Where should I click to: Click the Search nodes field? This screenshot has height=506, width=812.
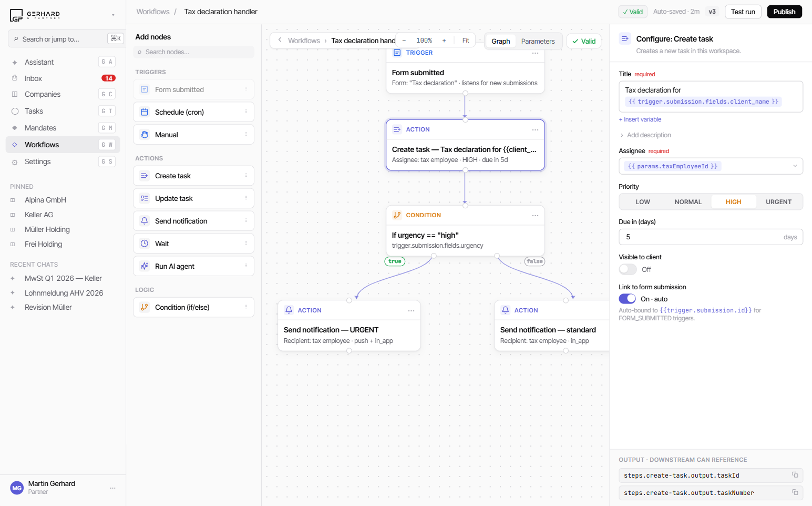click(193, 52)
